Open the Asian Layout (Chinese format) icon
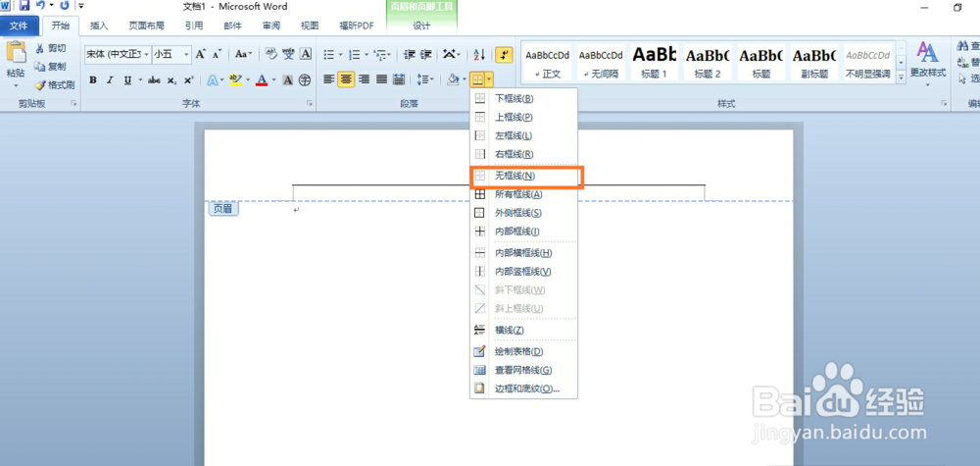 coord(451,54)
